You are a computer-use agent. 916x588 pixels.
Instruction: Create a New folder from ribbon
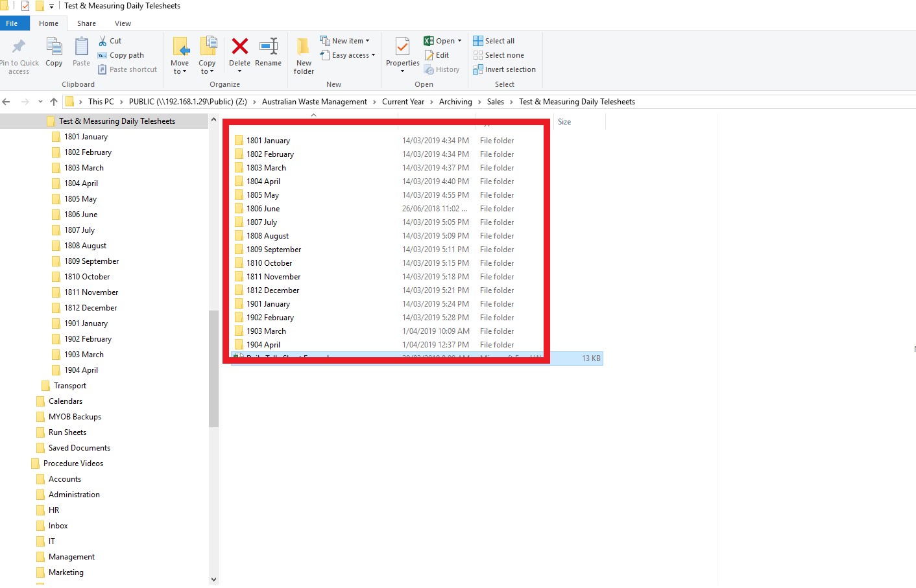pos(304,56)
